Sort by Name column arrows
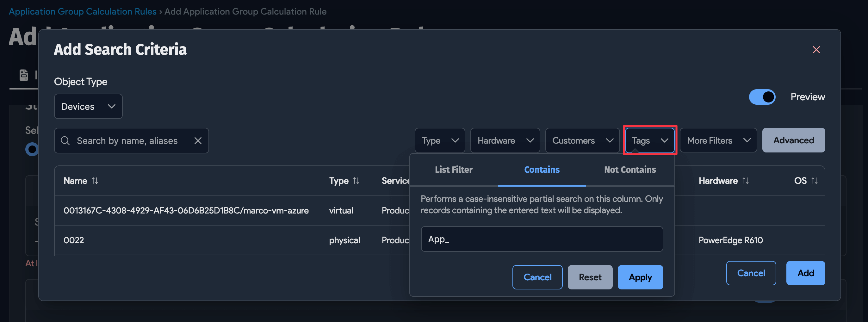Image resolution: width=868 pixels, height=322 pixels. point(95,181)
